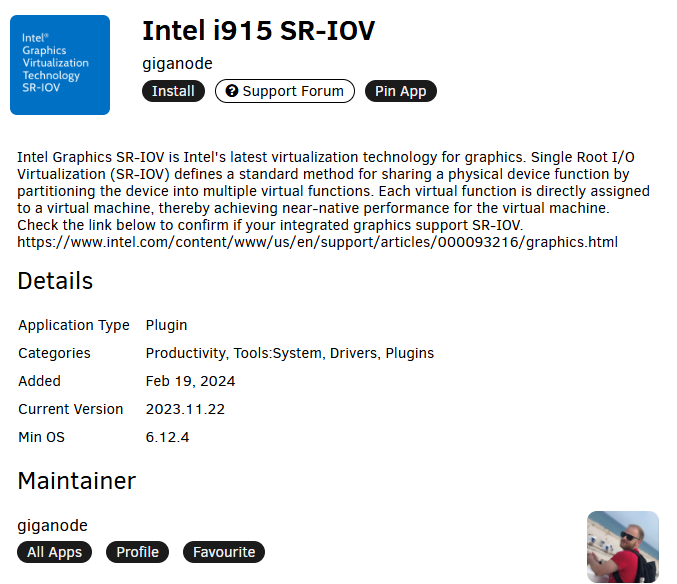The image size is (677, 584).
Task: Click the Categories label
Action: [54, 353]
